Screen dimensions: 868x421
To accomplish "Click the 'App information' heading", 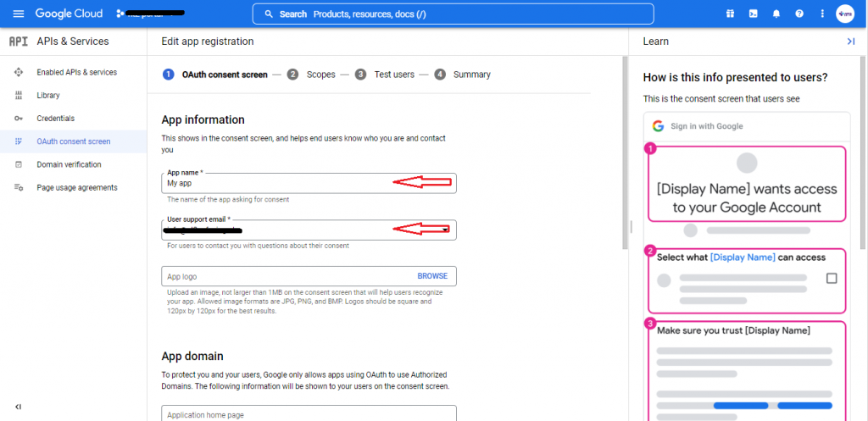I will coord(203,119).
